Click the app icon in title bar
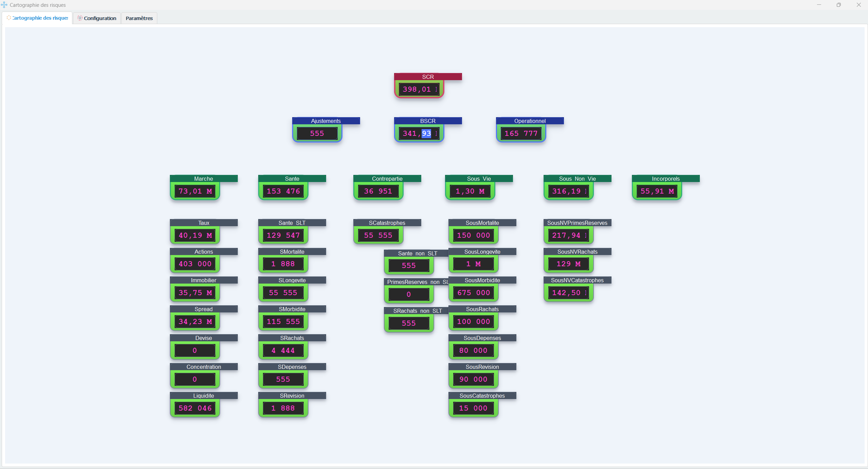Image resolution: width=868 pixels, height=469 pixels. click(x=4, y=5)
